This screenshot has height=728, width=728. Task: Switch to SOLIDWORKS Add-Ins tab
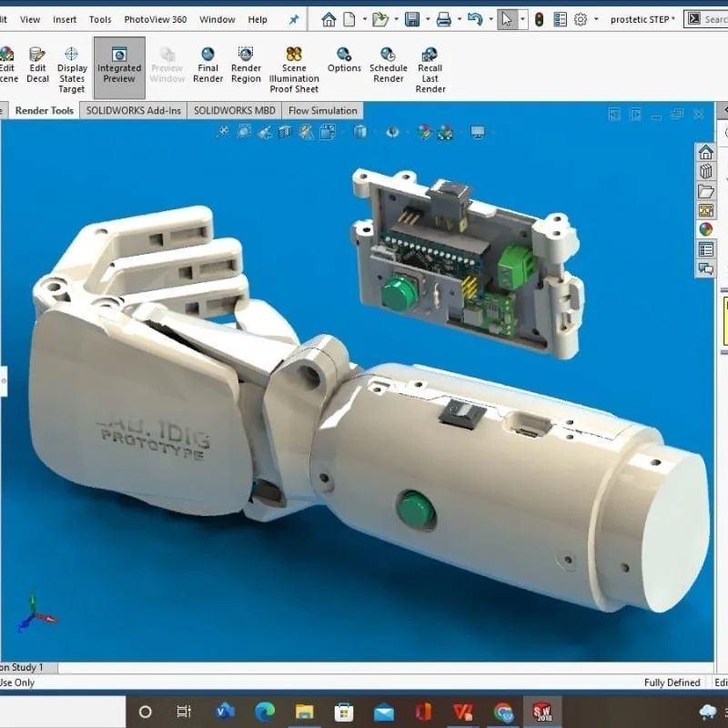click(x=133, y=111)
